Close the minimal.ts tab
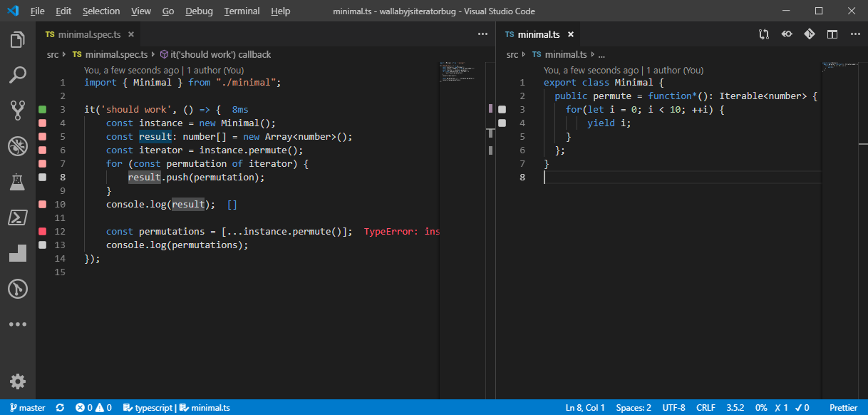 pyautogui.click(x=571, y=34)
